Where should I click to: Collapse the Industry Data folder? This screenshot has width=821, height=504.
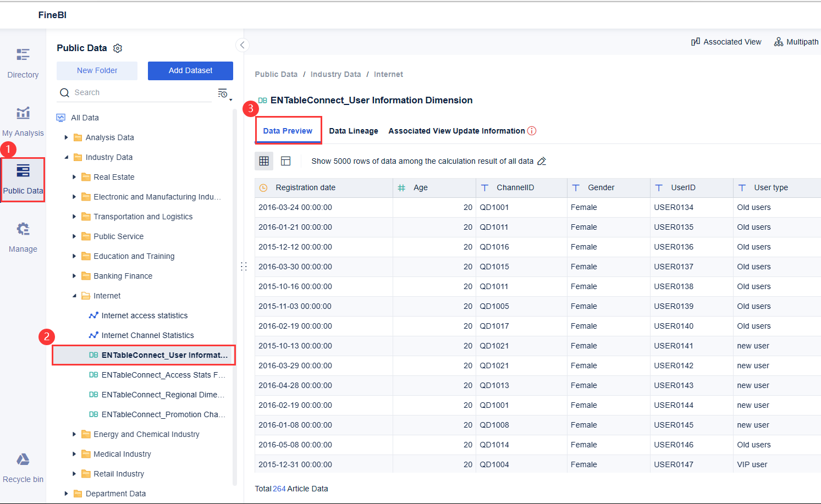point(66,157)
